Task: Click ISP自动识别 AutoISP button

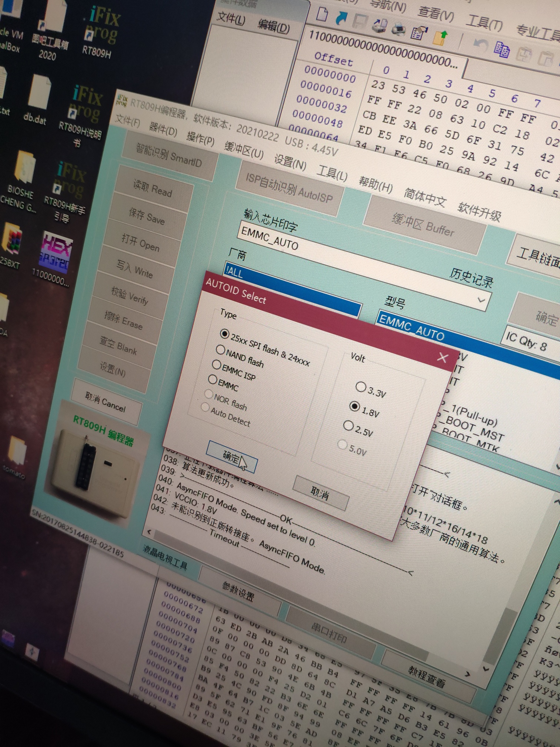Action: coord(289,189)
